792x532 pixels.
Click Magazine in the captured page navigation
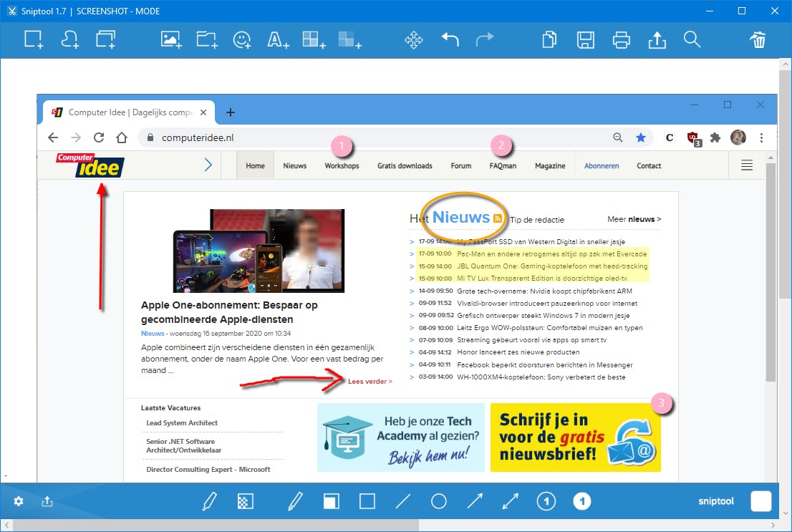(x=550, y=165)
